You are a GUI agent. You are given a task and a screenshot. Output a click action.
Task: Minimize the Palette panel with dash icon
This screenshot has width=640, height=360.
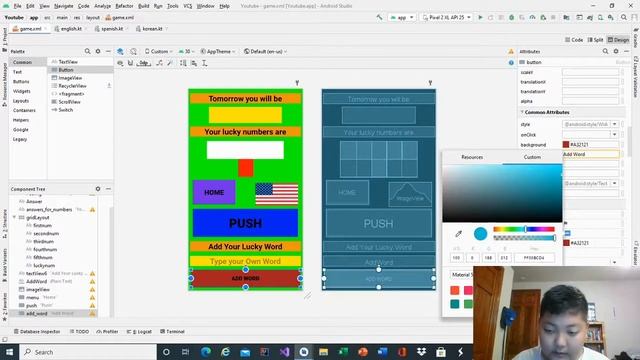point(108,51)
